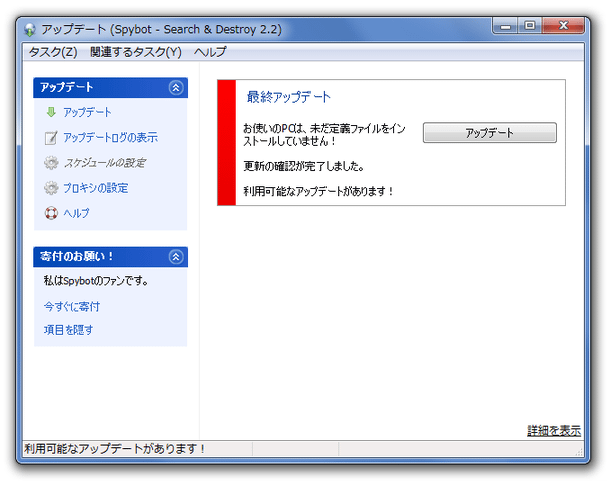This screenshot has height=486, width=610.
Task: Click the gear icon beside スケジュールの設定
Action: tap(51, 163)
